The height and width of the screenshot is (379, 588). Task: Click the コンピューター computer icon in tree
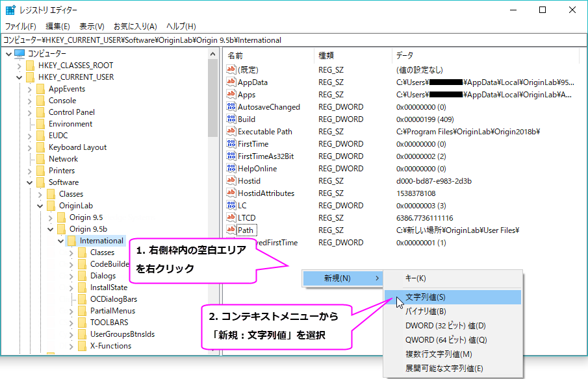coord(19,54)
